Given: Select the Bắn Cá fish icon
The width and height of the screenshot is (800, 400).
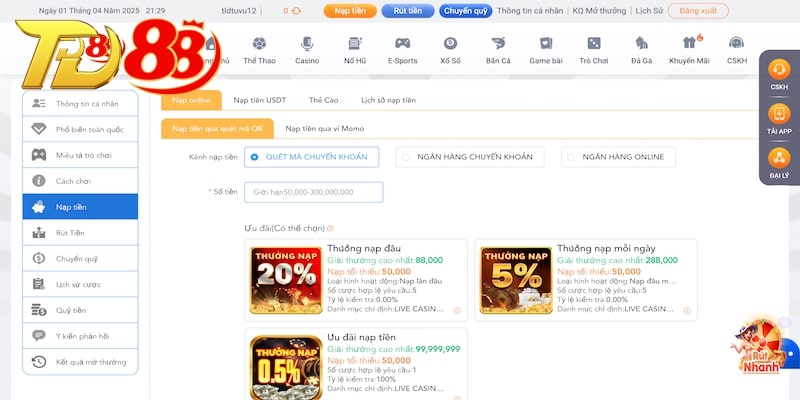Looking at the screenshot, I should [498, 45].
